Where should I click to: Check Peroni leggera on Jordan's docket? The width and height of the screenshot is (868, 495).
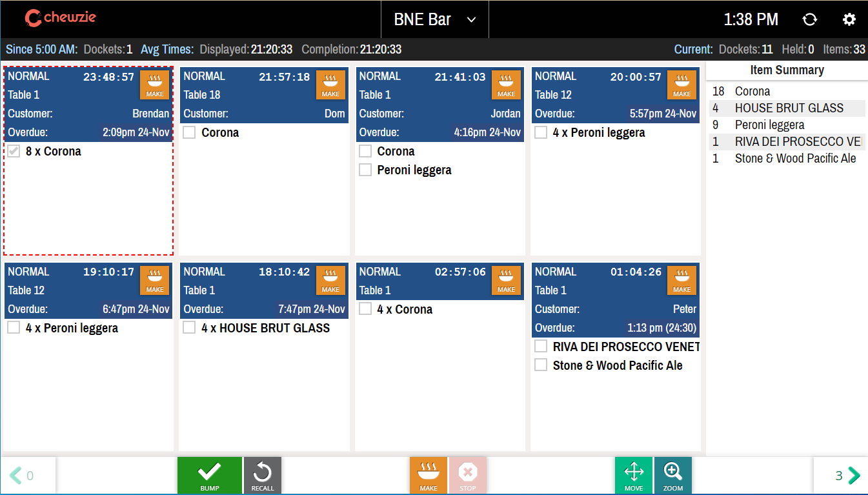click(x=365, y=170)
